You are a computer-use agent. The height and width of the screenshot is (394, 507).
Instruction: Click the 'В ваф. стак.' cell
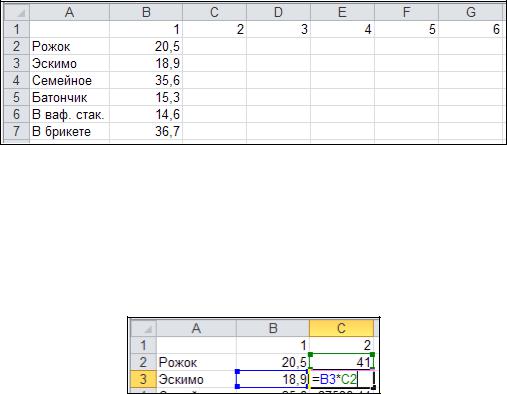[x=69, y=114]
